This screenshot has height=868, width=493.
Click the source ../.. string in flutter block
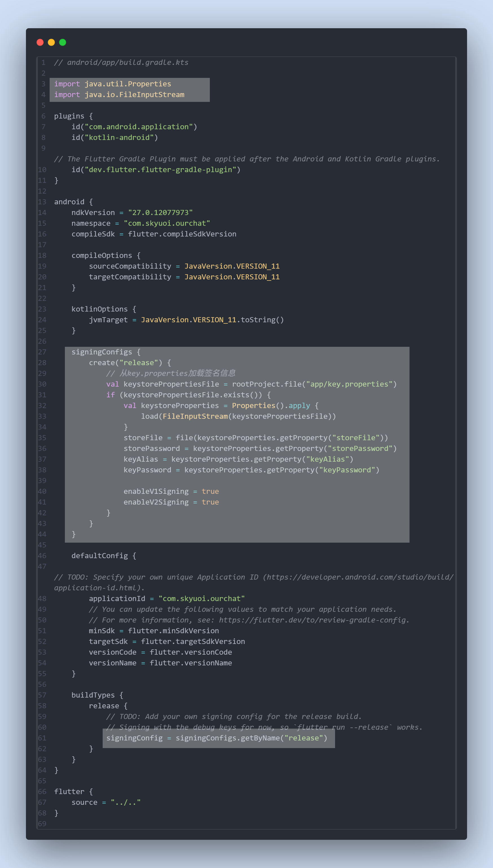(x=125, y=802)
